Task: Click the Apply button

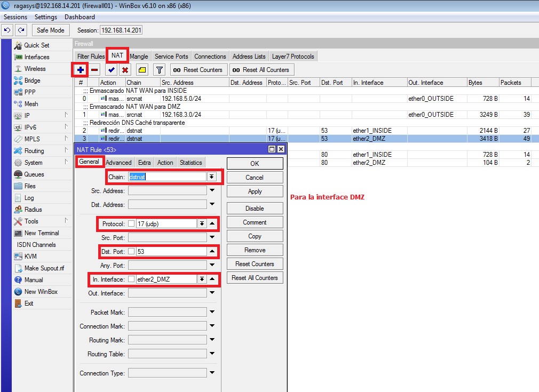Action: click(255, 191)
